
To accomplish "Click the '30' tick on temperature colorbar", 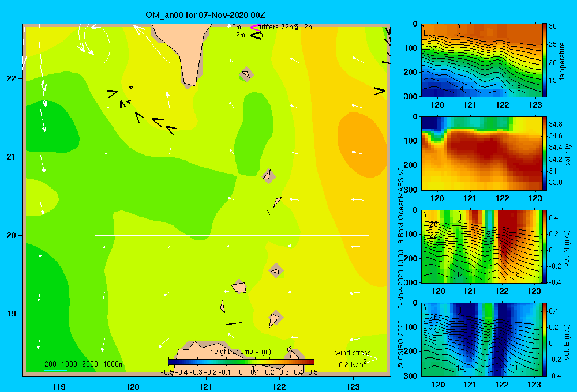I will click(x=552, y=27).
